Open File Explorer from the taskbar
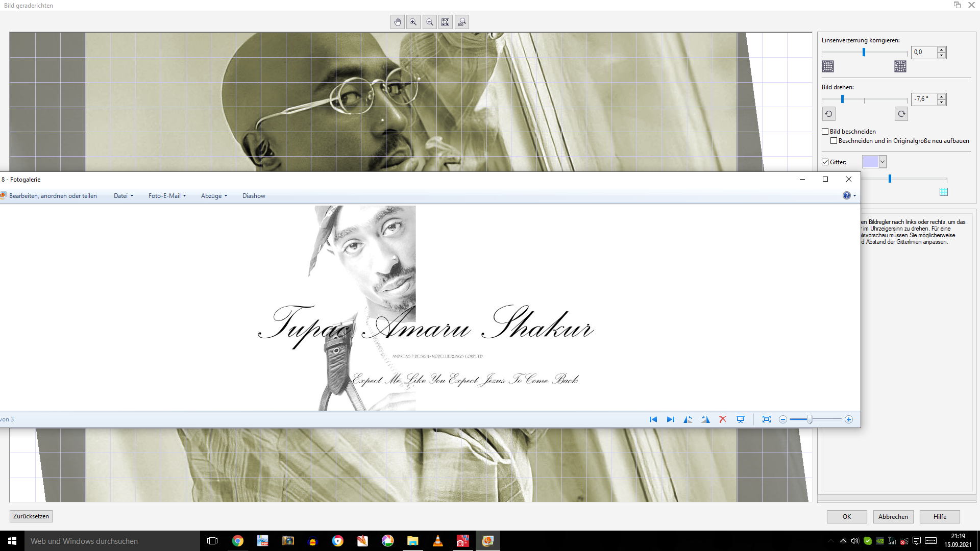 412,541
